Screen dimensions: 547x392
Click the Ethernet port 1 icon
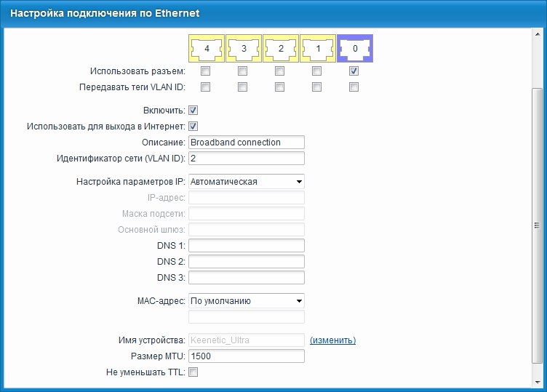(317, 49)
